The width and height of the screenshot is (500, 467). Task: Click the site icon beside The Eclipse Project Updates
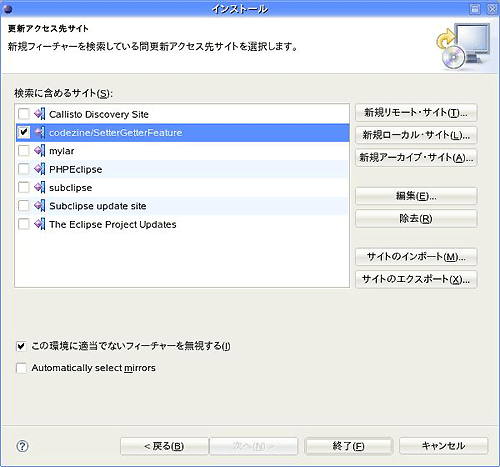(40, 224)
